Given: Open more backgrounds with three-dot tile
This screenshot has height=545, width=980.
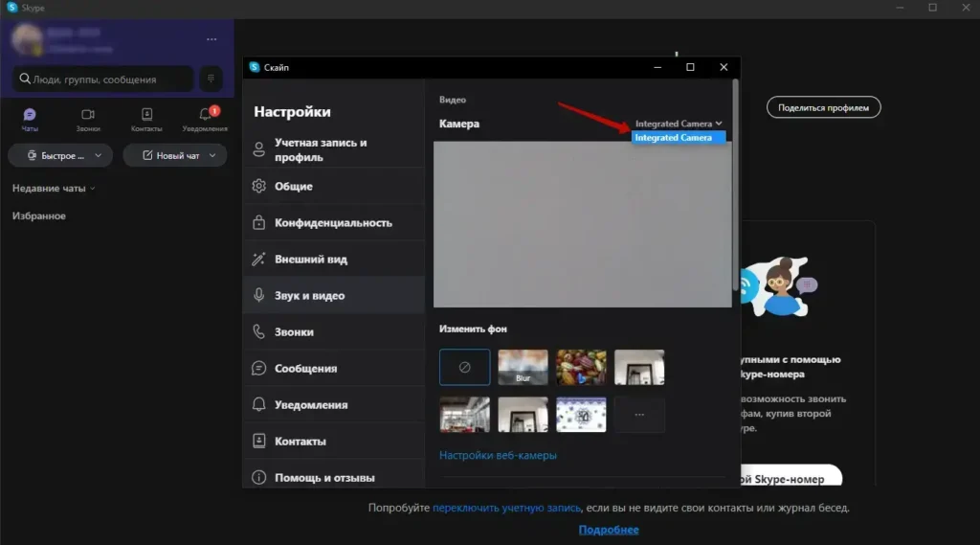Looking at the screenshot, I should [x=639, y=414].
